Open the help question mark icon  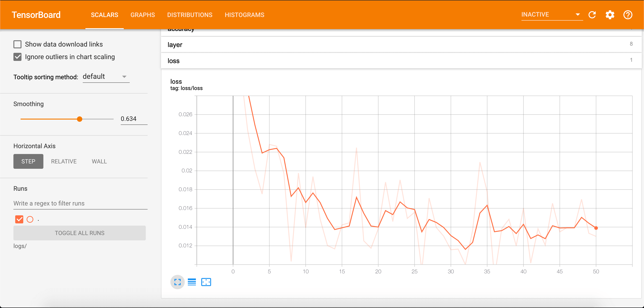pos(628,15)
